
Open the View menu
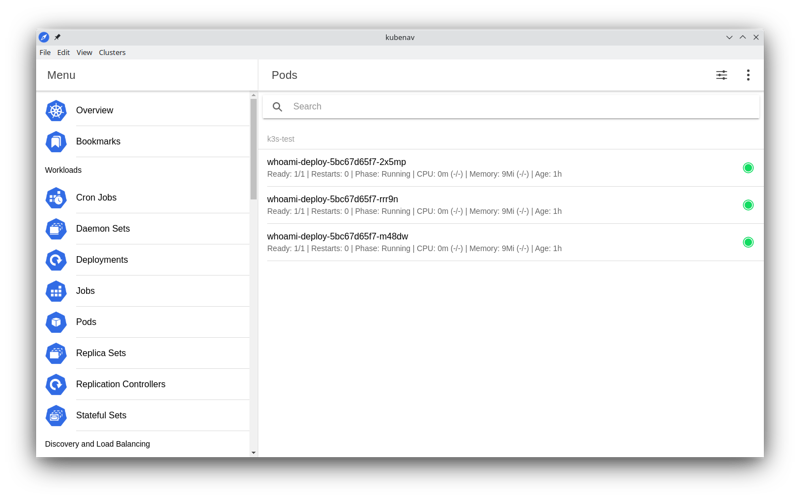coord(84,53)
